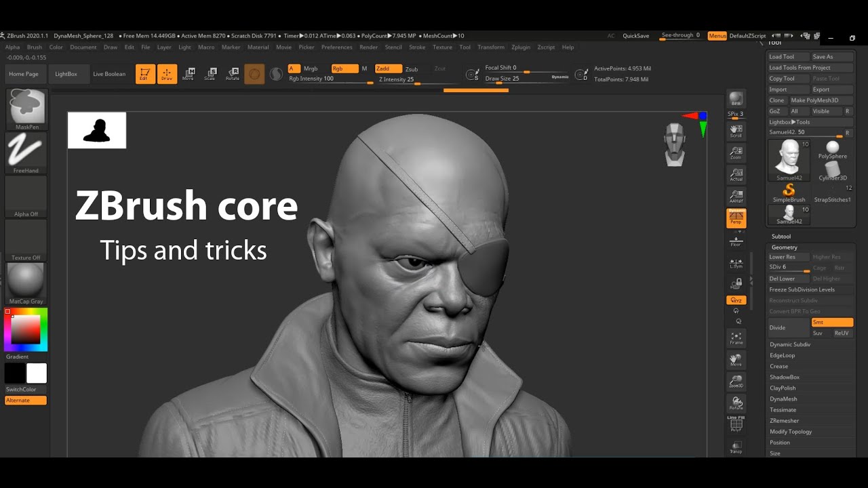Click the AAHalf icon
The image size is (868, 488).
(736, 196)
